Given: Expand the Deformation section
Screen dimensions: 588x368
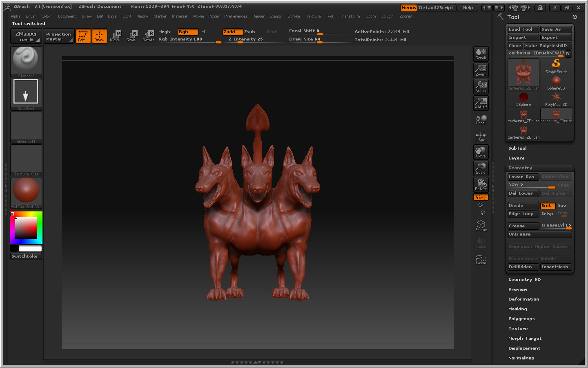Looking at the screenshot, I should (x=523, y=299).
